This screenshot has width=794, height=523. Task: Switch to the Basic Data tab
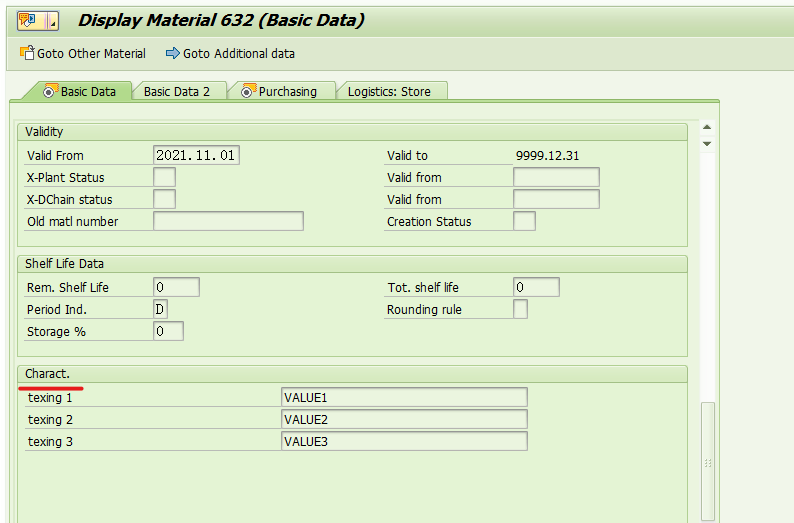tap(80, 91)
